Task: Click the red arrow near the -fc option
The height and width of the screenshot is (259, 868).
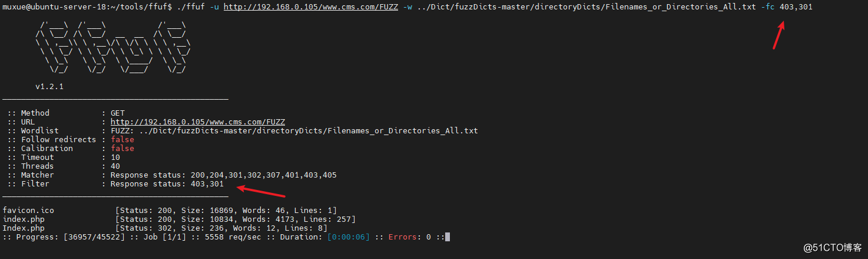Action: (780, 36)
